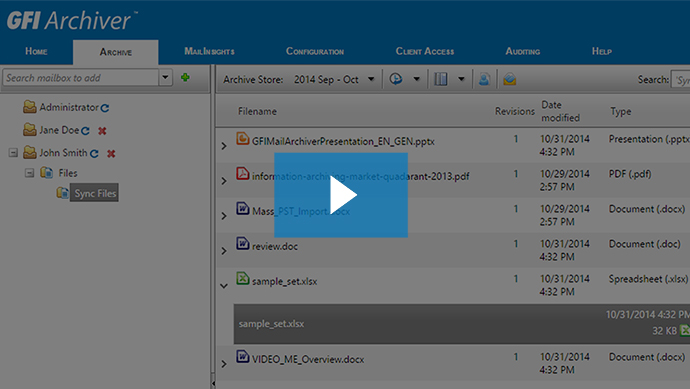Remove the John Smith mailbox
Screen dimensions: 690x389
point(111,154)
